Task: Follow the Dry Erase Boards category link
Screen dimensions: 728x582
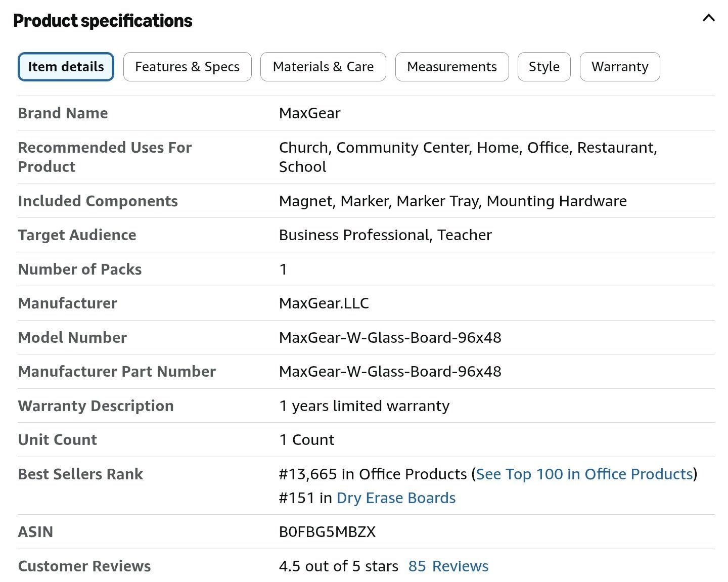Action: point(396,498)
